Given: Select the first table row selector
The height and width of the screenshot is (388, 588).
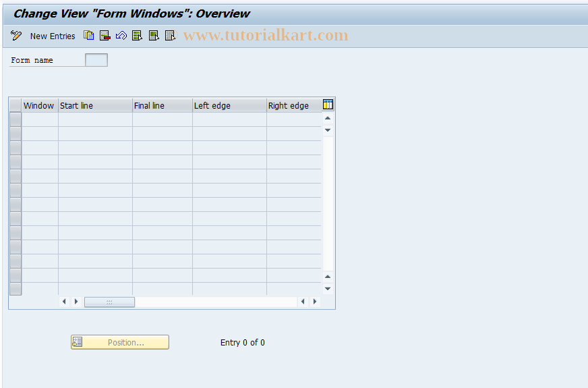Looking at the screenshot, I should (x=16, y=119).
